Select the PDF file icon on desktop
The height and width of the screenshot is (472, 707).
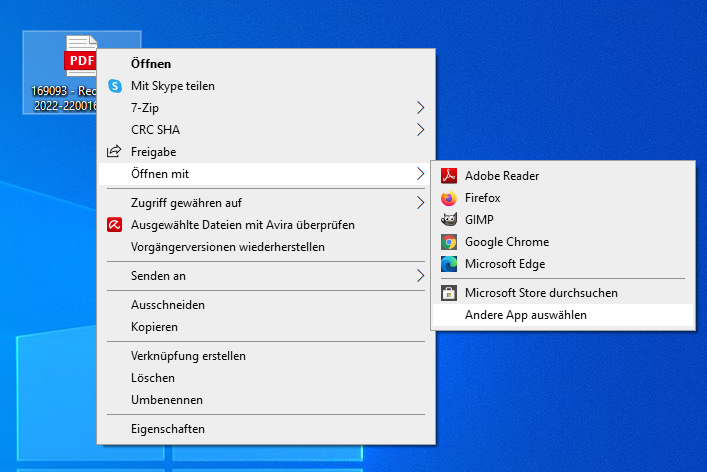(x=81, y=56)
